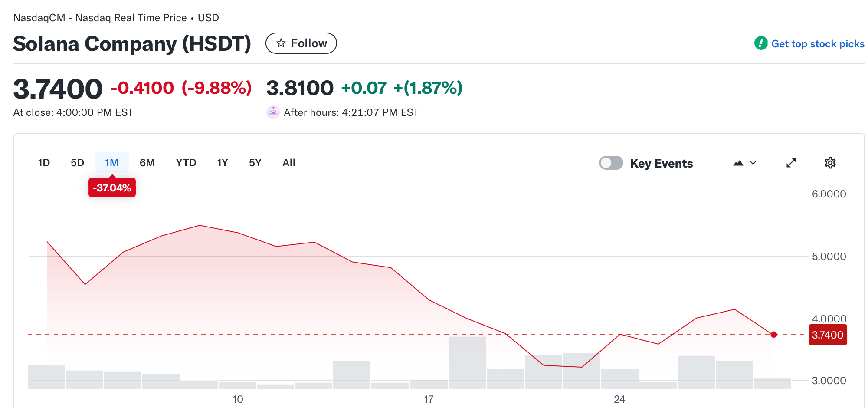Show the 1Y price history
868x408 pixels.
click(x=222, y=163)
